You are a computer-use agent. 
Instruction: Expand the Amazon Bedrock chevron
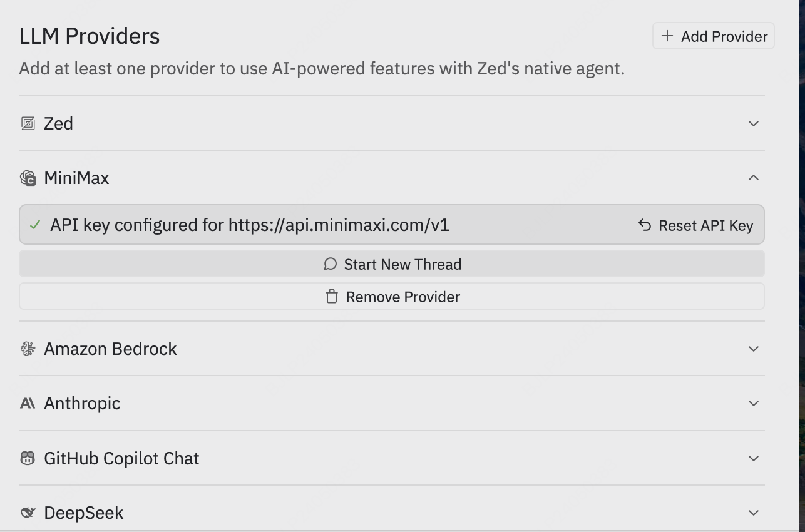pos(754,349)
